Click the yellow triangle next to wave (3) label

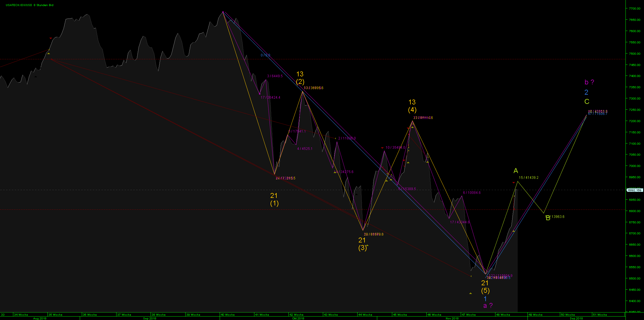coord(367,245)
